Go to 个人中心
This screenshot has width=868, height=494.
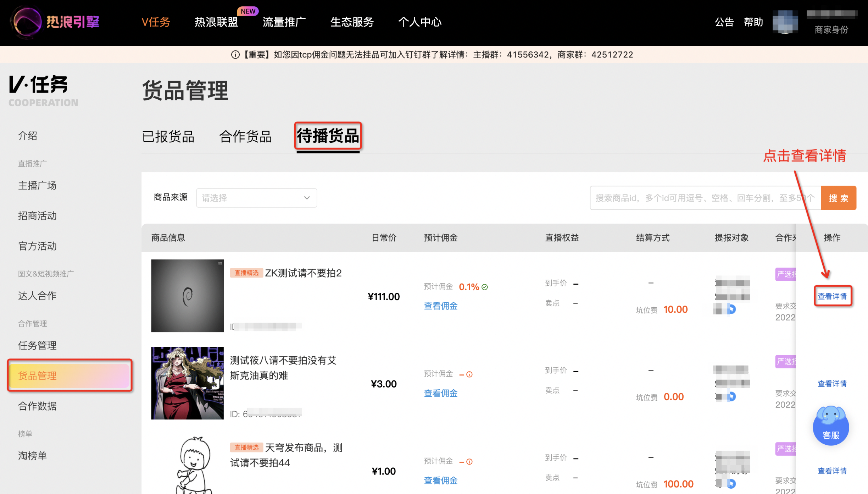[x=420, y=22]
